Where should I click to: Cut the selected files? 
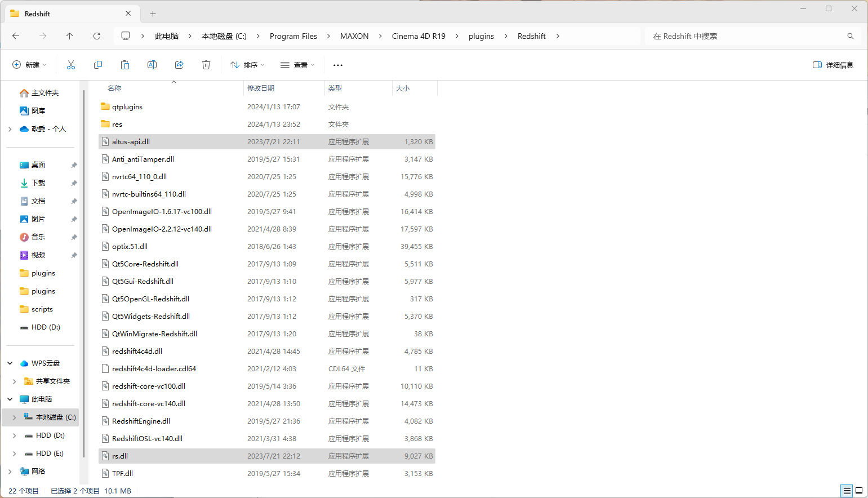point(70,65)
